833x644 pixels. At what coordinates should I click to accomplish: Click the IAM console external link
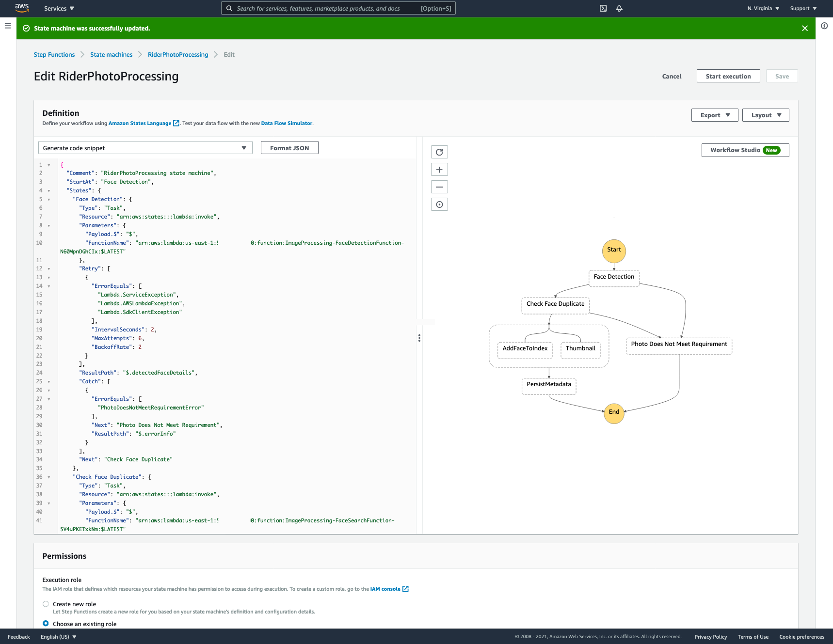389,589
